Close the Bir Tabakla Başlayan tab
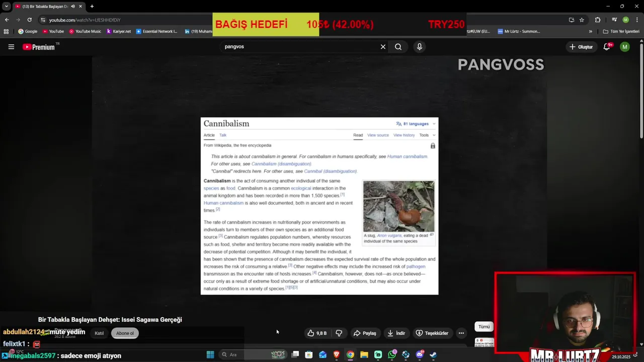Screen dimensions: 644x362 pos(80,7)
